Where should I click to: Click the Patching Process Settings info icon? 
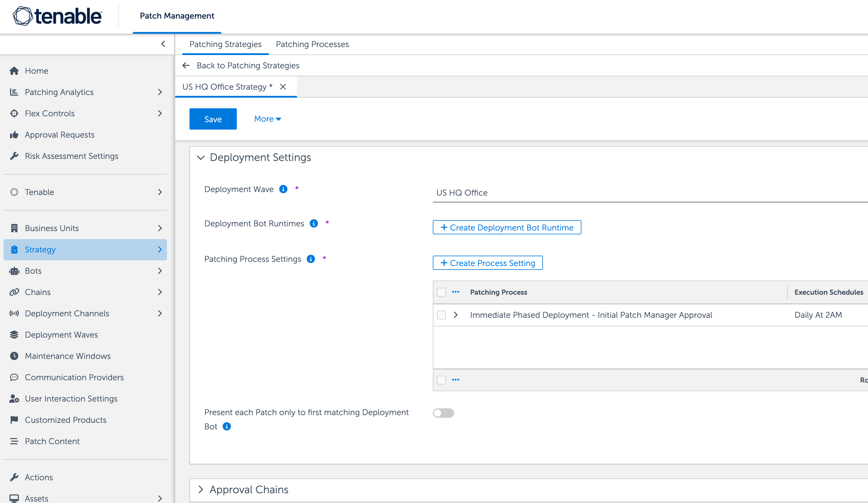coord(311,259)
